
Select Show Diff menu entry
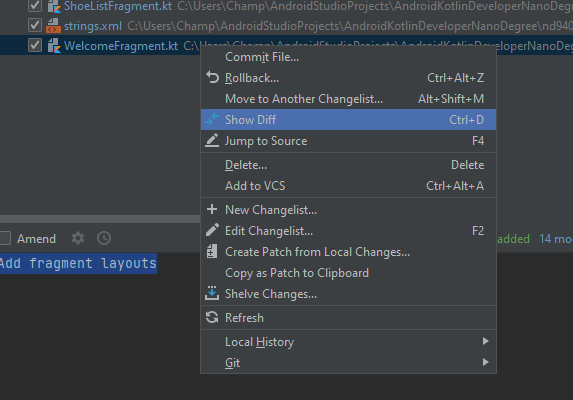coord(348,119)
